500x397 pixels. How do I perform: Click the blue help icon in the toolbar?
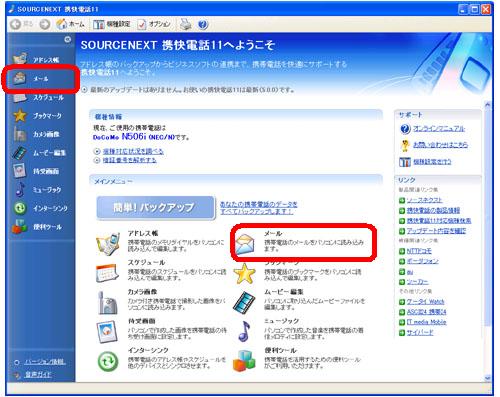pyautogui.click(x=203, y=24)
